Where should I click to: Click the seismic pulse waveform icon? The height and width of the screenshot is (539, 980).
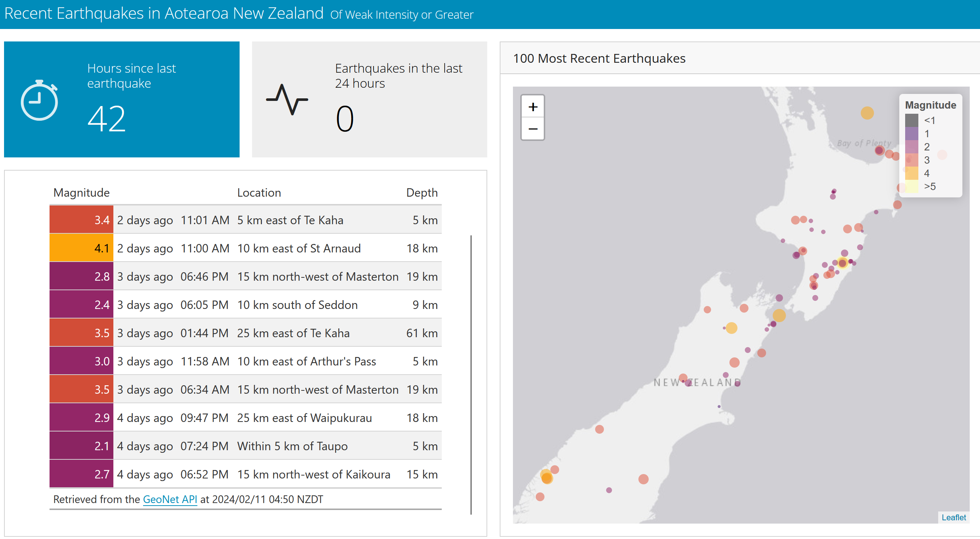[287, 100]
